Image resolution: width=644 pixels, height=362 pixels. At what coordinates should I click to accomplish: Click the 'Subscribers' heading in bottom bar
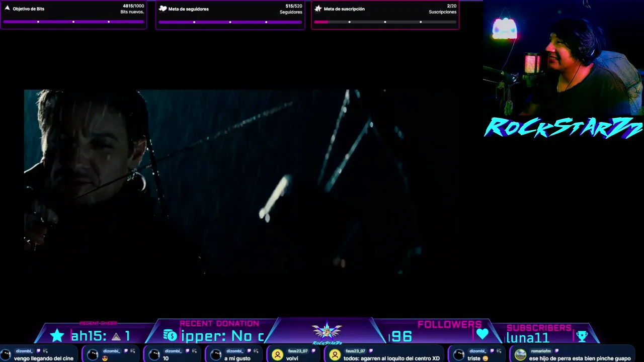pyautogui.click(x=539, y=327)
